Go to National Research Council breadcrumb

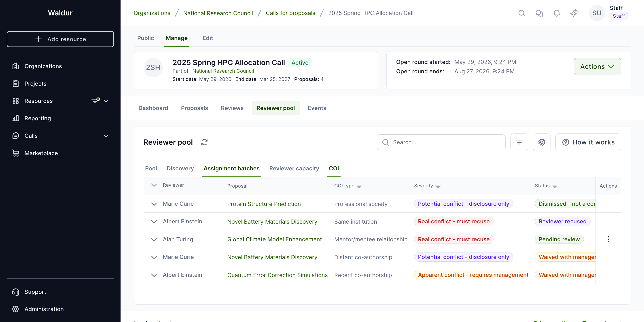coord(218,13)
